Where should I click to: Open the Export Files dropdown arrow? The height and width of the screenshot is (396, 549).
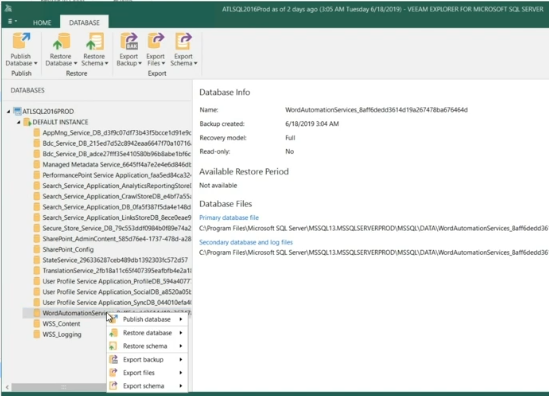coord(163,63)
